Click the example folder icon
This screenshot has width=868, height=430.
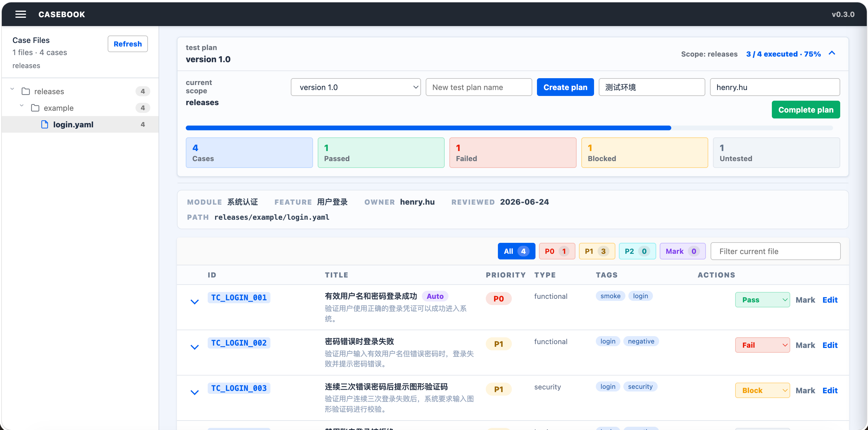pyautogui.click(x=35, y=108)
